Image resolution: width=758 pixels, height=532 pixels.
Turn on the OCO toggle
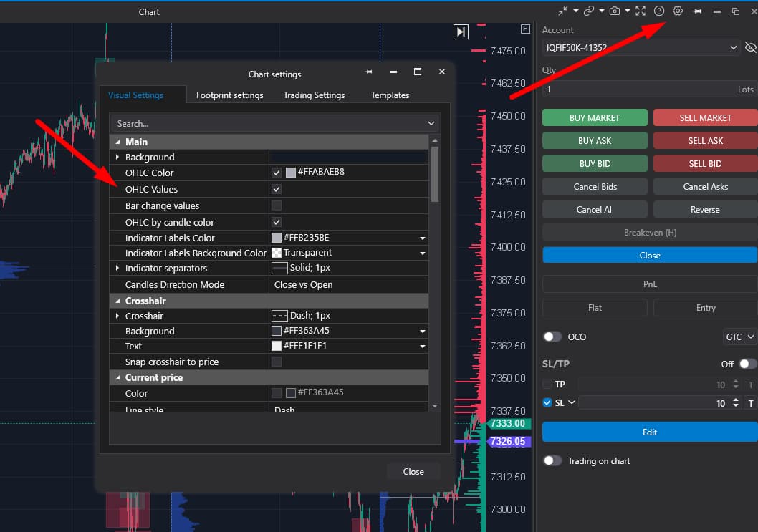[x=552, y=337]
